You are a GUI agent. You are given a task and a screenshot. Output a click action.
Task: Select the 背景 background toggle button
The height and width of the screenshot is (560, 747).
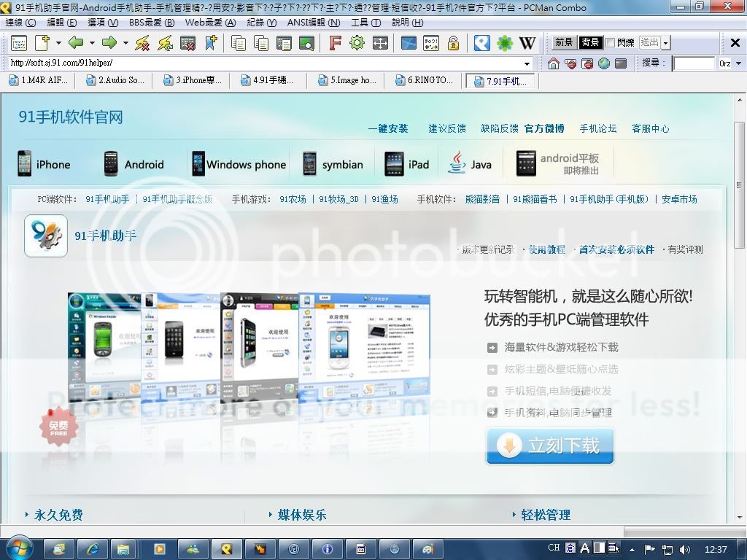[x=590, y=43]
